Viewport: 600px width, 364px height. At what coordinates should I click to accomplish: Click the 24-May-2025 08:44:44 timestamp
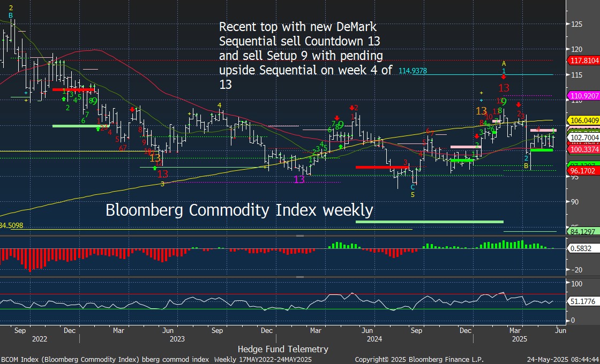563,360
